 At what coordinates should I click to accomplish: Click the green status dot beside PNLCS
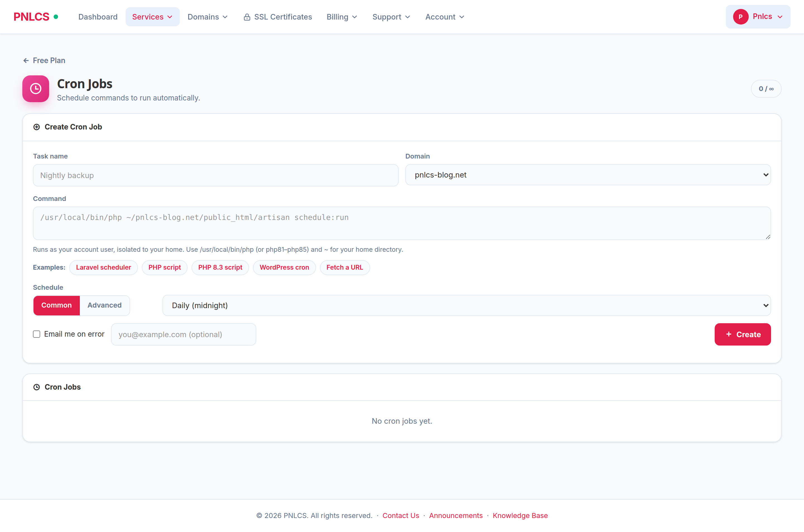[56, 16]
